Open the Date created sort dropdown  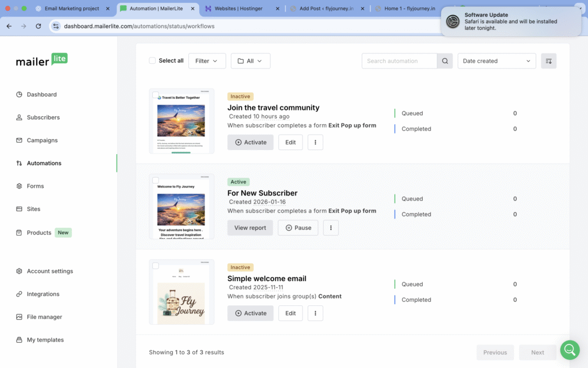[496, 61]
